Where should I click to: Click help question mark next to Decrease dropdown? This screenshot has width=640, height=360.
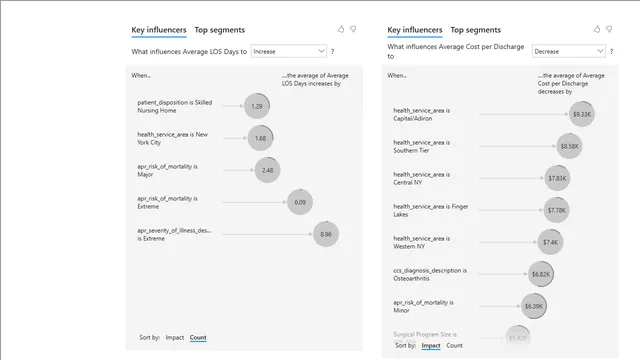point(611,51)
